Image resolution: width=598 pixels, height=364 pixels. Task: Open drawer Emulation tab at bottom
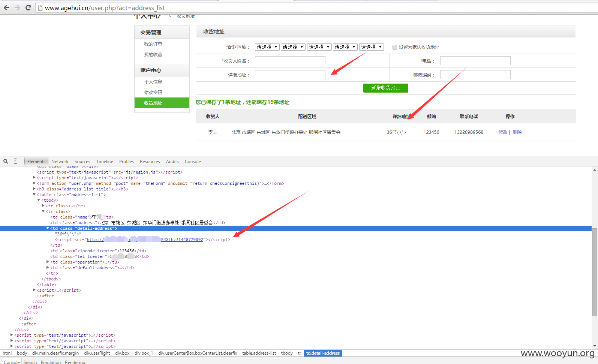(51, 362)
